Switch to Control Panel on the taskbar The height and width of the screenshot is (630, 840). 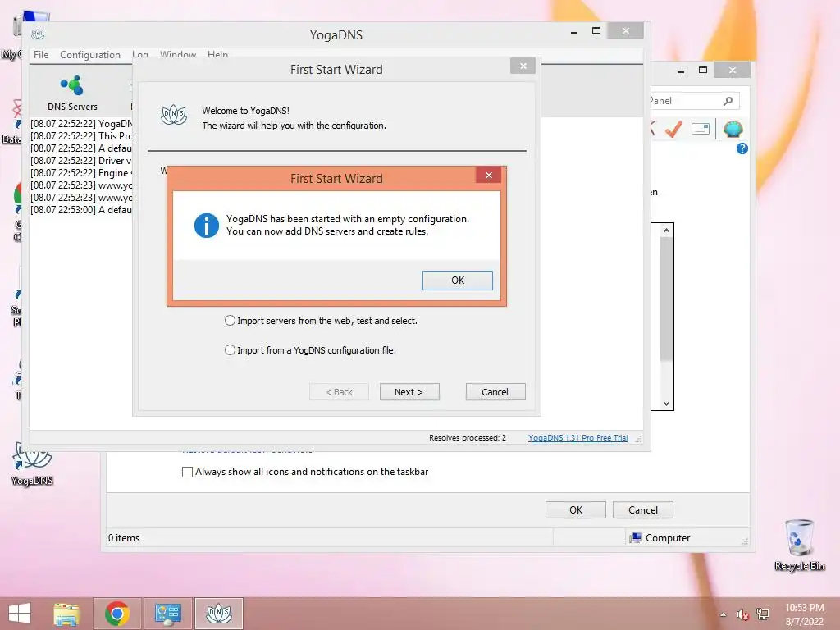168,614
